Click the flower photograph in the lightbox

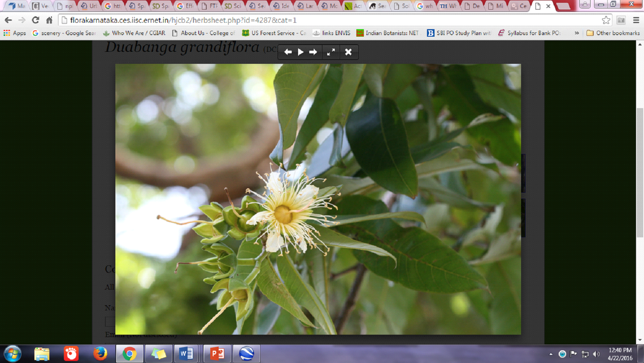pos(318,199)
